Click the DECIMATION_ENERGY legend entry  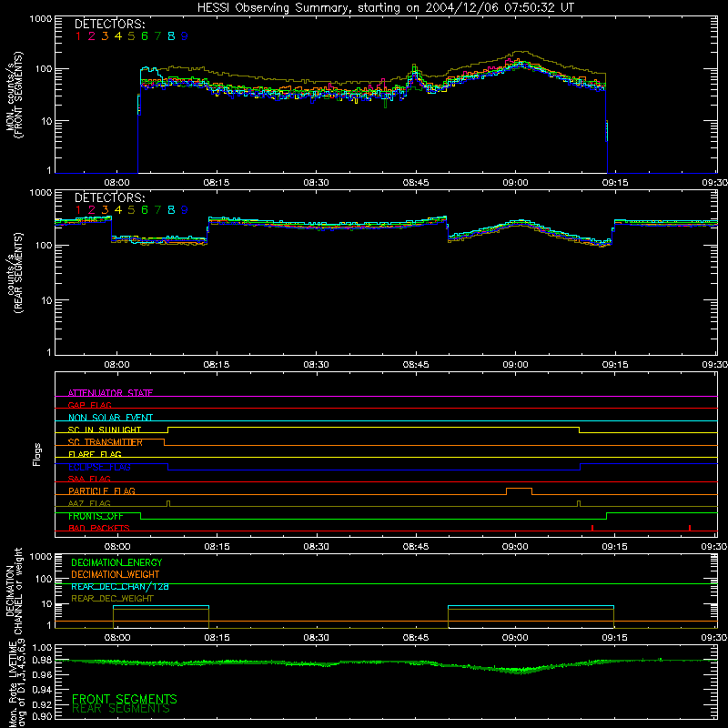tap(116, 562)
